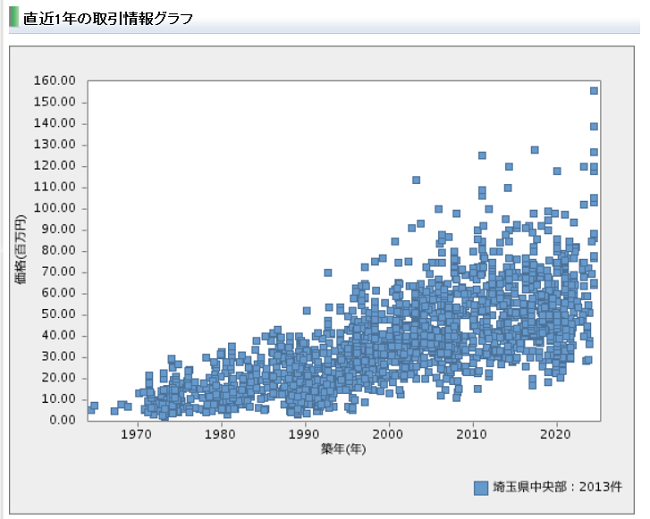Click the y-axis title 価格(百万円)
Image resolution: width=650 pixels, height=519 pixels.
(x=21, y=248)
